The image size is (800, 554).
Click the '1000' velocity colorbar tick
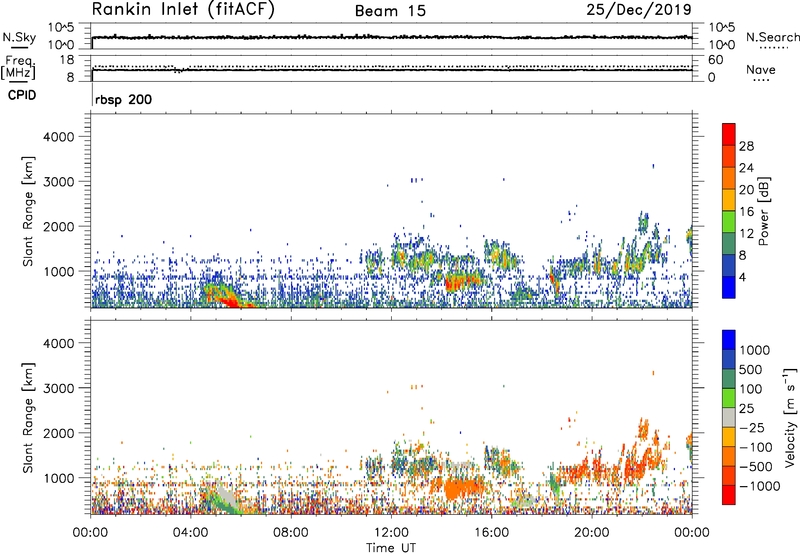[754, 350]
